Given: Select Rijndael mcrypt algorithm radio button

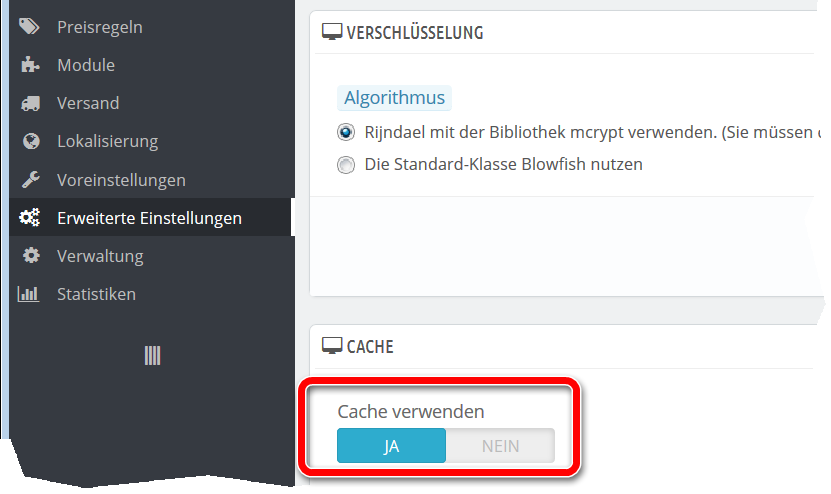Looking at the screenshot, I should [346, 132].
